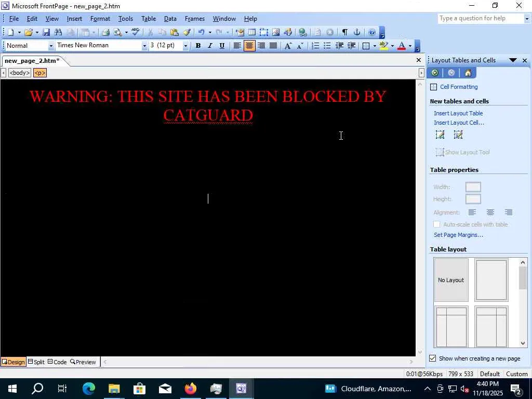
Task: Select the <body> quick tag button
Action: pyautogui.click(x=20, y=73)
